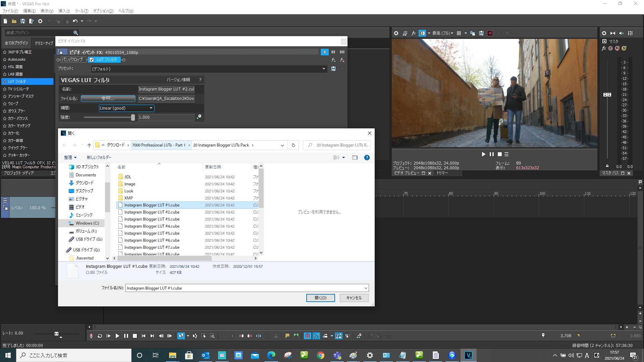The width and height of the screenshot is (644, 362).
Task: Open the ツール(T) menu
Action: click(x=82, y=11)
